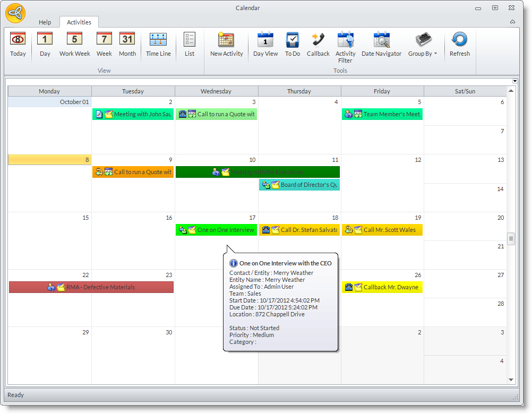Click date 30 in Tuesday column
Viewport: 532px width, 414px height.
tap(169, 332)
